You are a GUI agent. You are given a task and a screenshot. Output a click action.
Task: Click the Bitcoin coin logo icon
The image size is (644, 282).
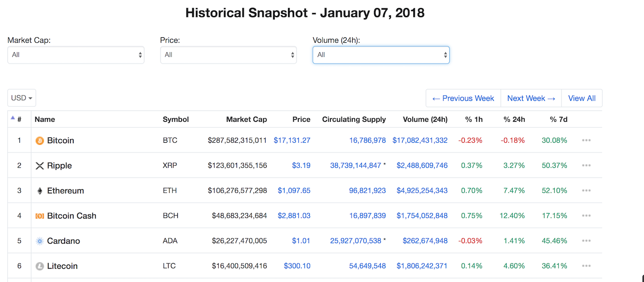40,141
